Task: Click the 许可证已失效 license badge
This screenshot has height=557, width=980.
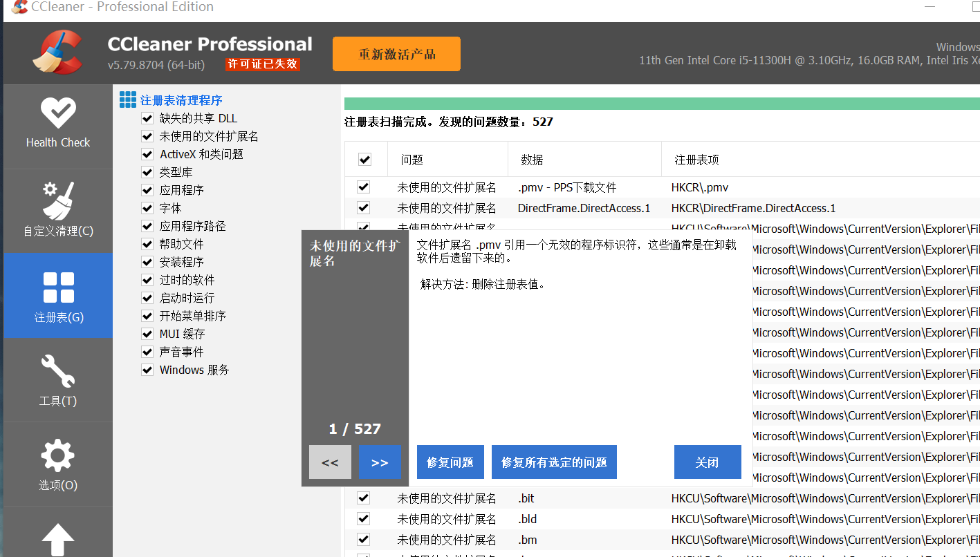Action: pyautogui.click(x=263, y=64)
